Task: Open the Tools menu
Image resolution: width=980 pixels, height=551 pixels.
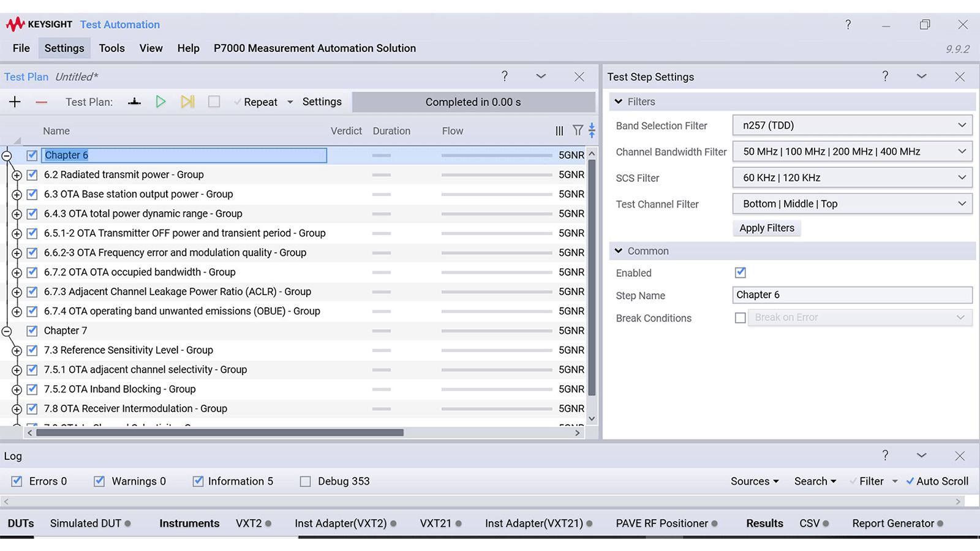Action: tap(111, 48)
